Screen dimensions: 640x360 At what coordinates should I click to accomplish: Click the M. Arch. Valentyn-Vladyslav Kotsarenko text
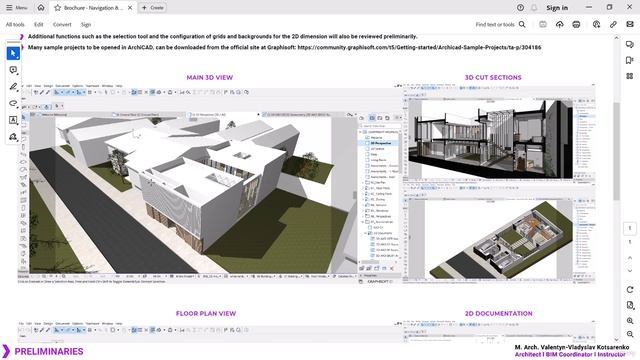[571, 347]
